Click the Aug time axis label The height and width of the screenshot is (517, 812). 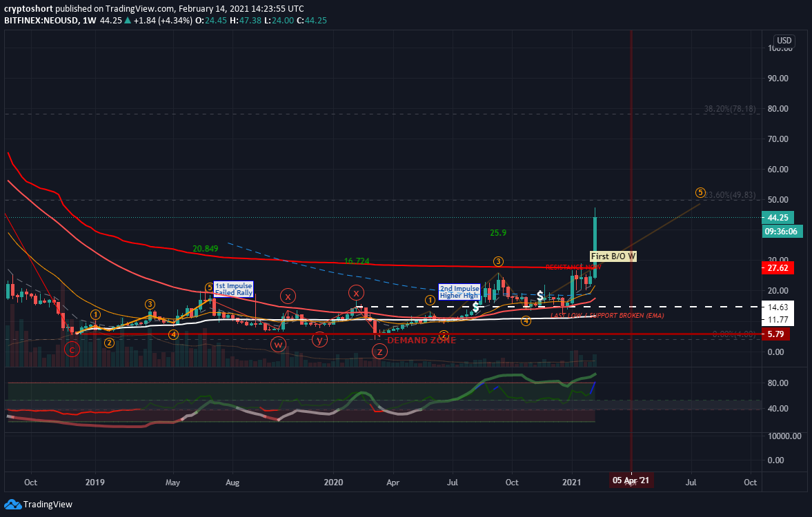[232, 483]
